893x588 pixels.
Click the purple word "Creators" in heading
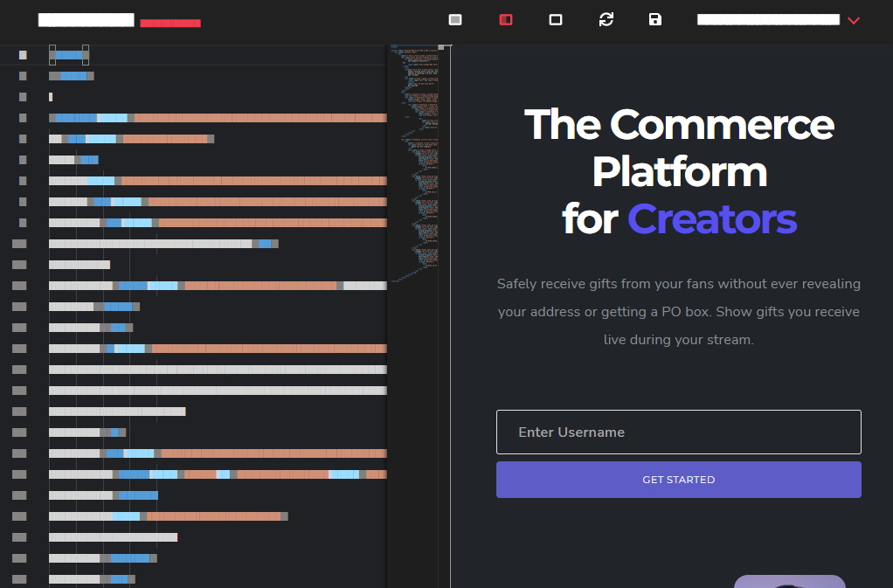pos(711,218)
